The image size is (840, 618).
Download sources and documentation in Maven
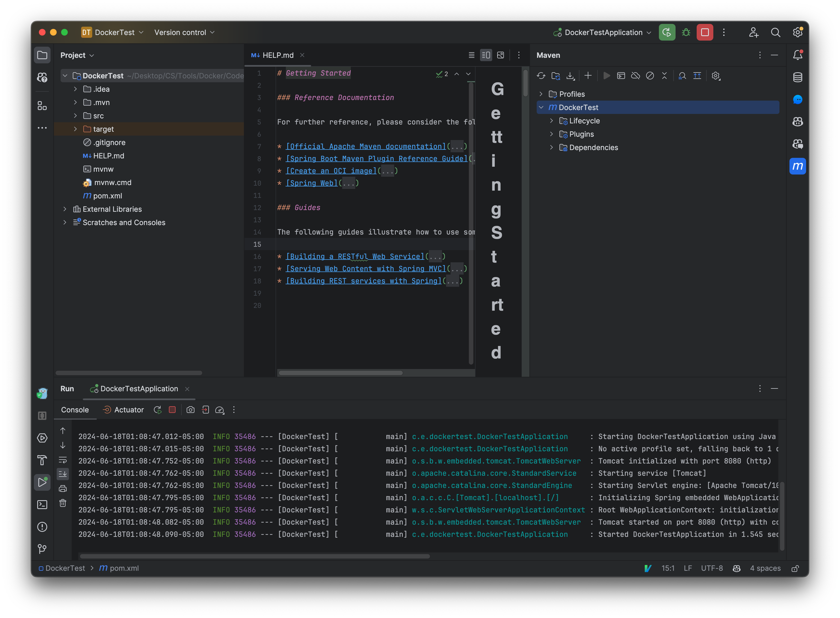pyautogui.click(x=570, y=76)
